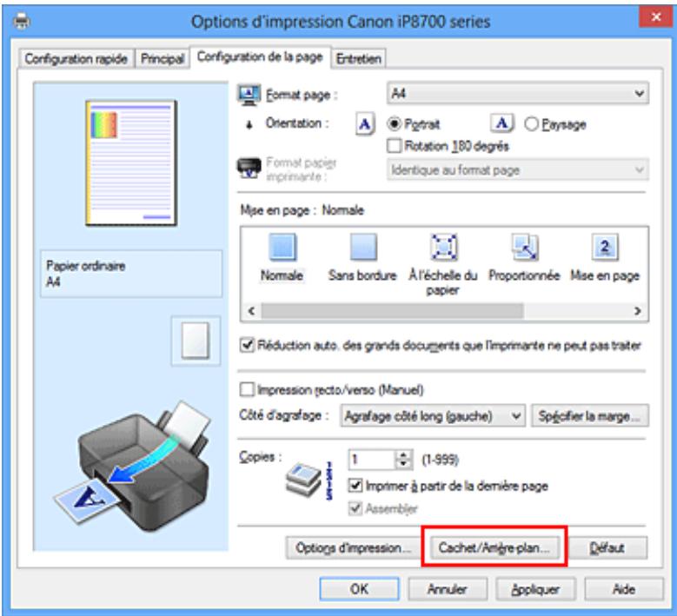Click the printer paper format icon
Image resolution: width=677 pixels, height=616 pixels.
click(249, 169)
